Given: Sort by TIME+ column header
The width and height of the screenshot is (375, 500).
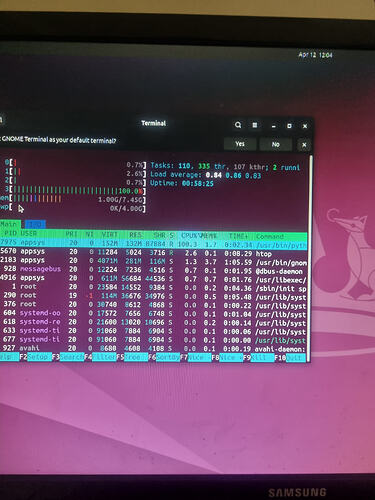Looking at the screenshot, I should point(237,236).
